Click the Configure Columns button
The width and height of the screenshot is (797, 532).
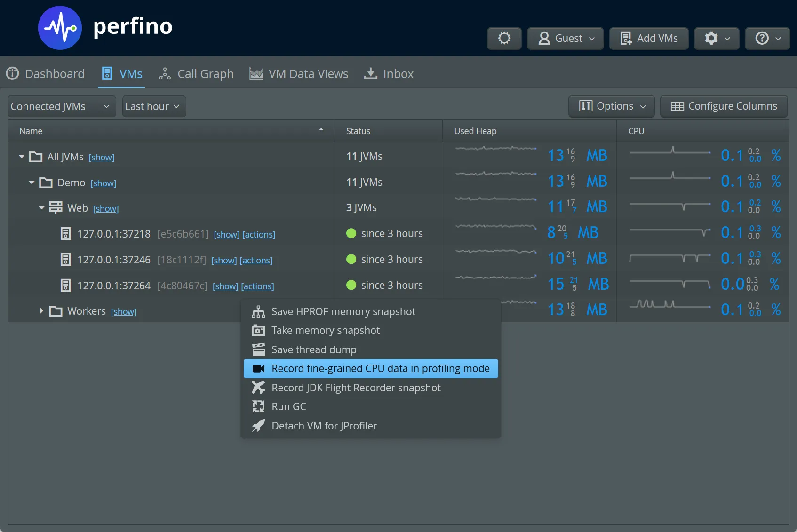pos(724,106)
